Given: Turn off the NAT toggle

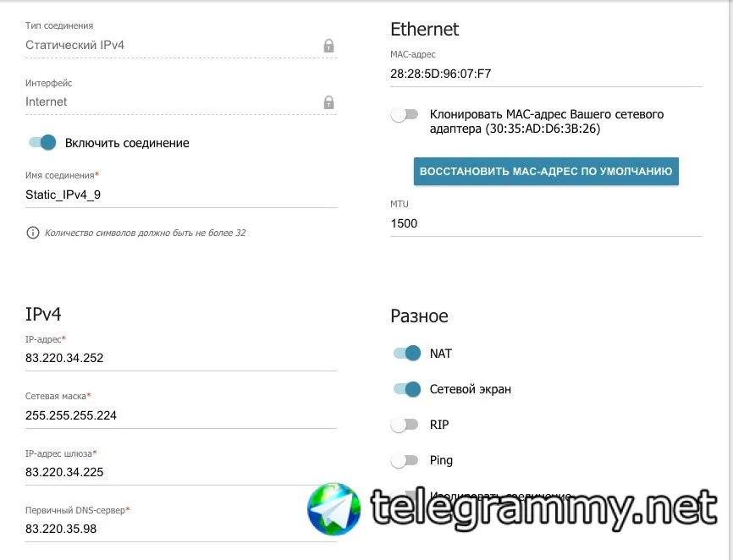Looking at the screenshot, I should (407, 353).
